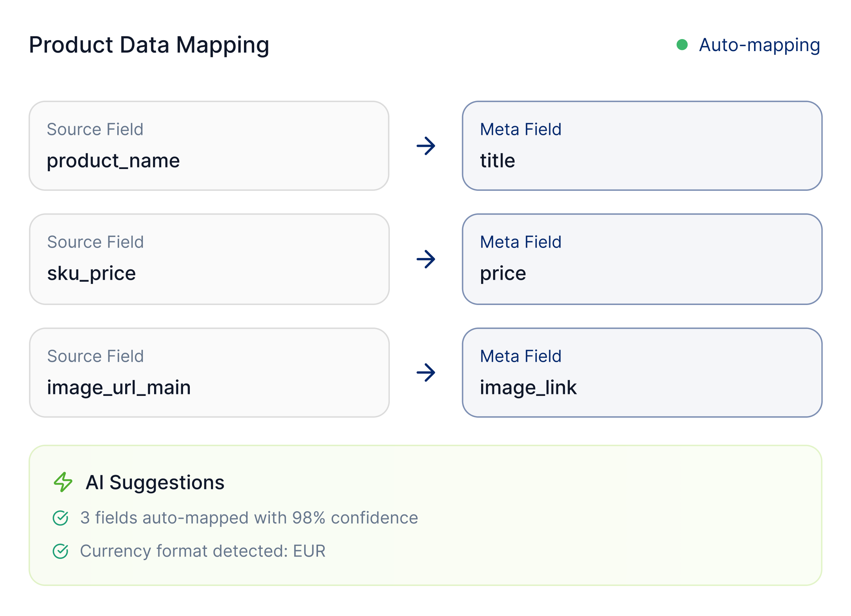Select the sku_price source field
The image size is (851, 616).
pos(209,259)
